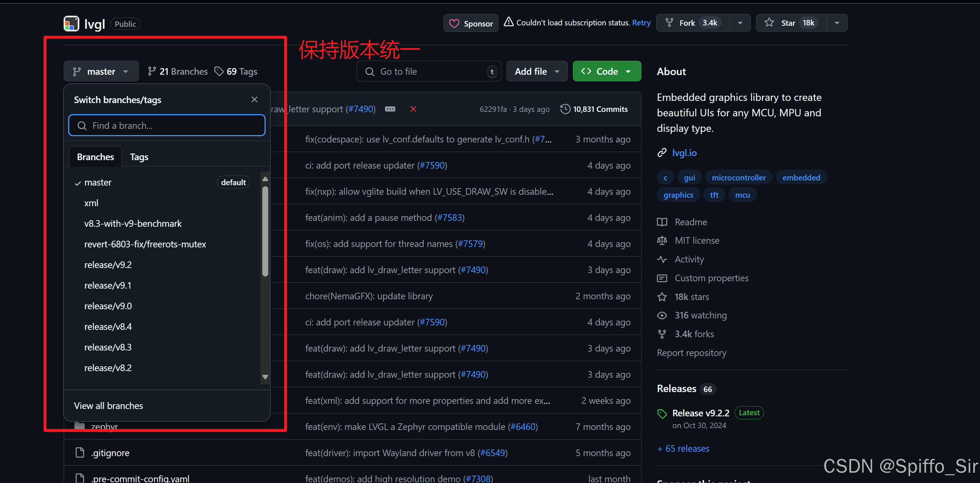The image size is (980, 483).
Task: Switch to the Tags tab
Action: coord(139,157)
